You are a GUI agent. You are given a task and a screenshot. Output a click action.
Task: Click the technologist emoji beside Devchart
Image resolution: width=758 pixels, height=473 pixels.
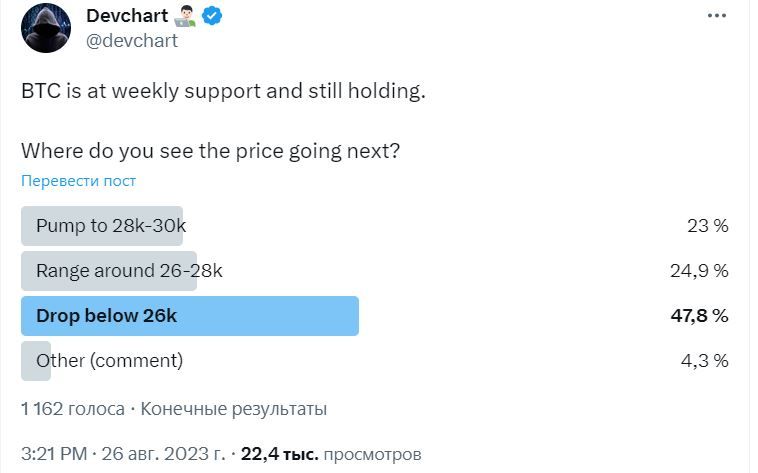pyautogui.click(x=186, y=16)
